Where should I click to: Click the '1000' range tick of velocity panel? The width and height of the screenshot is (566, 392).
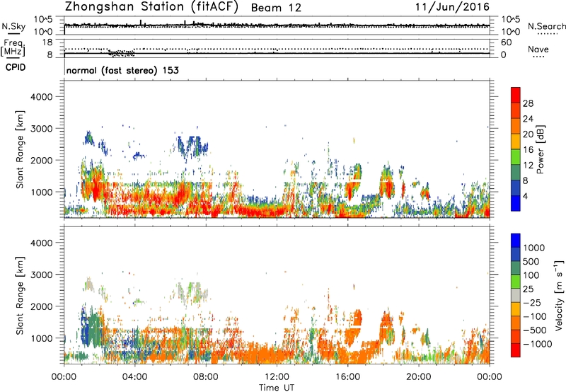(x=41, y=338)
